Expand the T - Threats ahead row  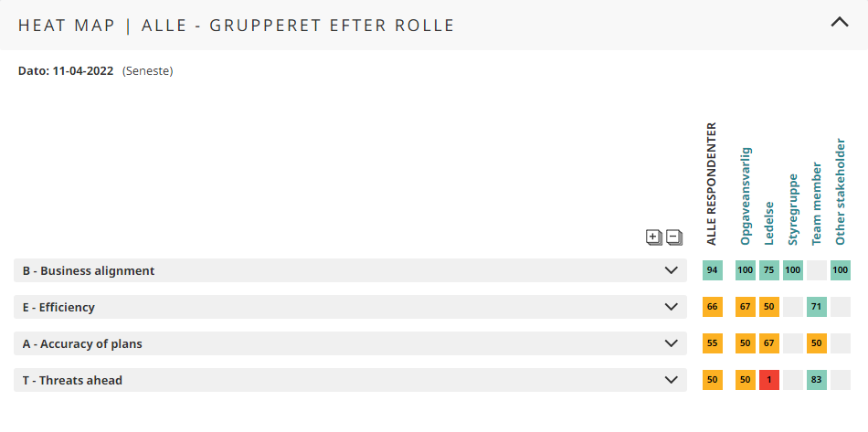click(x=672, y=380)
